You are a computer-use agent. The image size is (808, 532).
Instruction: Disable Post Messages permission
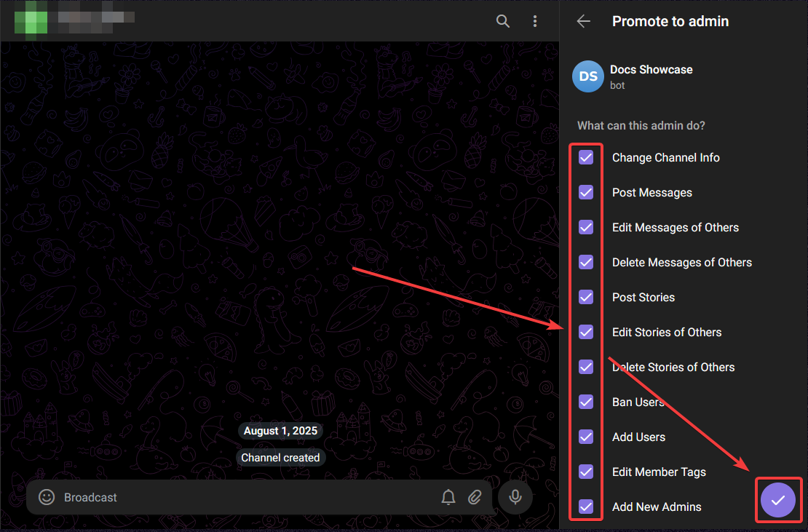586,192
